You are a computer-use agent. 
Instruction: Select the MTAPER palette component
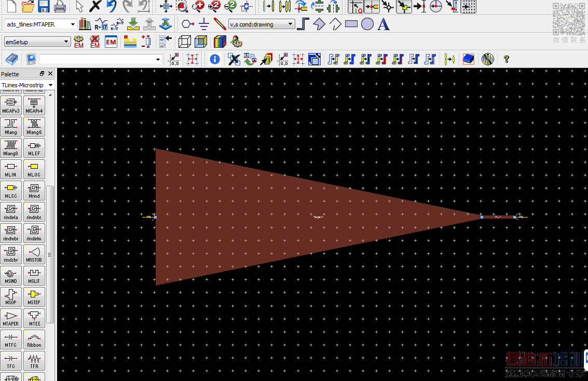11,318
